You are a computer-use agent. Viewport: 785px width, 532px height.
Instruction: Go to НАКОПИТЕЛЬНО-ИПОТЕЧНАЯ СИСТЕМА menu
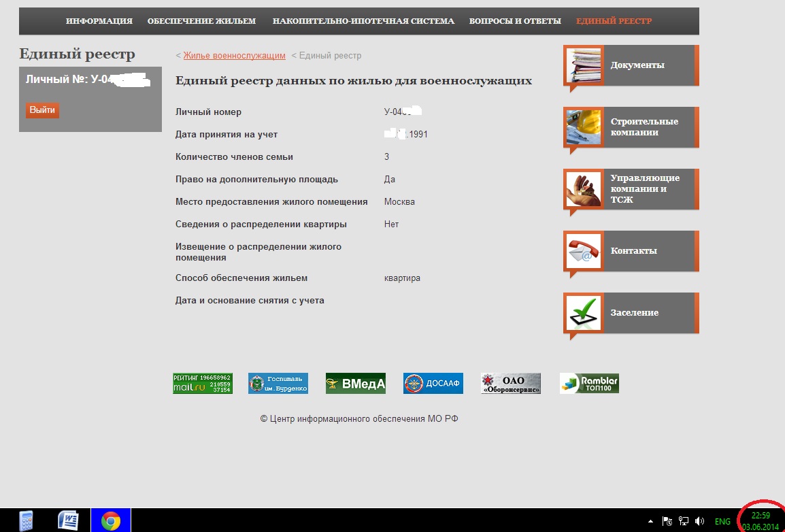(363, 21)
